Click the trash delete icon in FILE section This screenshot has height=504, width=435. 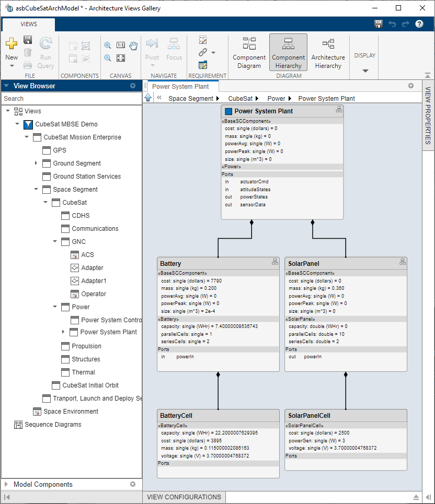pyautogui.click(x=27, y=52)
